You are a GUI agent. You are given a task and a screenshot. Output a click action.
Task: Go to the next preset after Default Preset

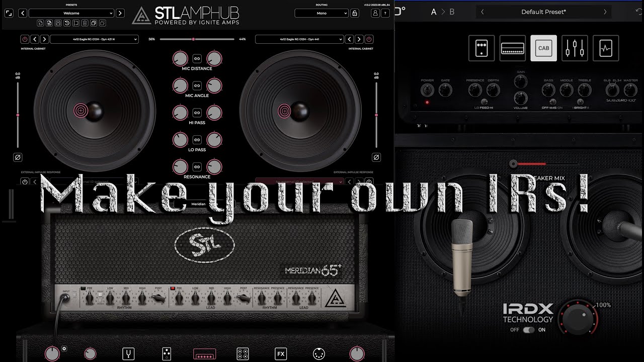click(x=605, y=12)
